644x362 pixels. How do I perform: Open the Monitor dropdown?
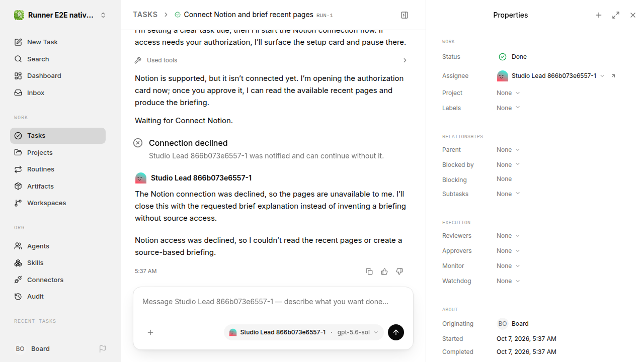[x=508, y=266]
